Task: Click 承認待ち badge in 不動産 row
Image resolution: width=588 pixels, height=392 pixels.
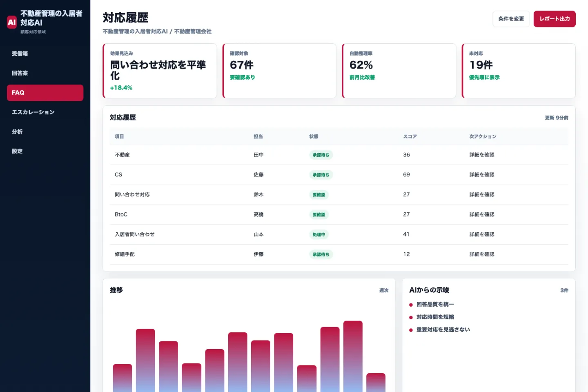Action: coord(321,155)
